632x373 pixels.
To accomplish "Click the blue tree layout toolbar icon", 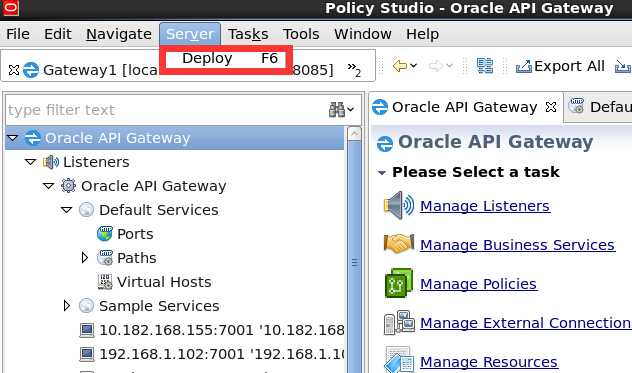I will pyautogui.click(x=485, y=66).
